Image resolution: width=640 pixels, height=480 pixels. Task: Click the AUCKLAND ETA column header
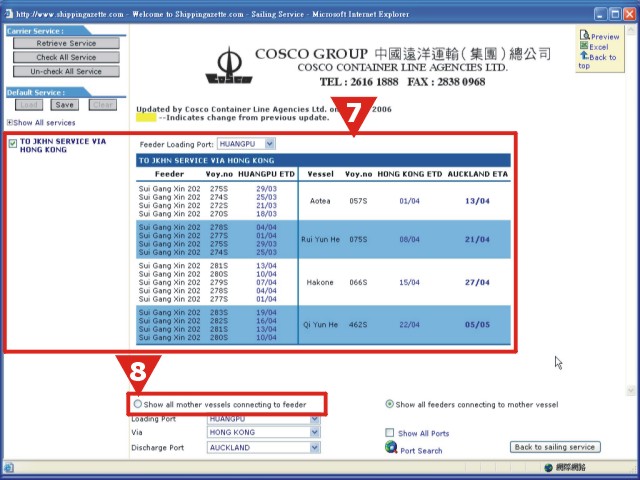coord(478,174)
